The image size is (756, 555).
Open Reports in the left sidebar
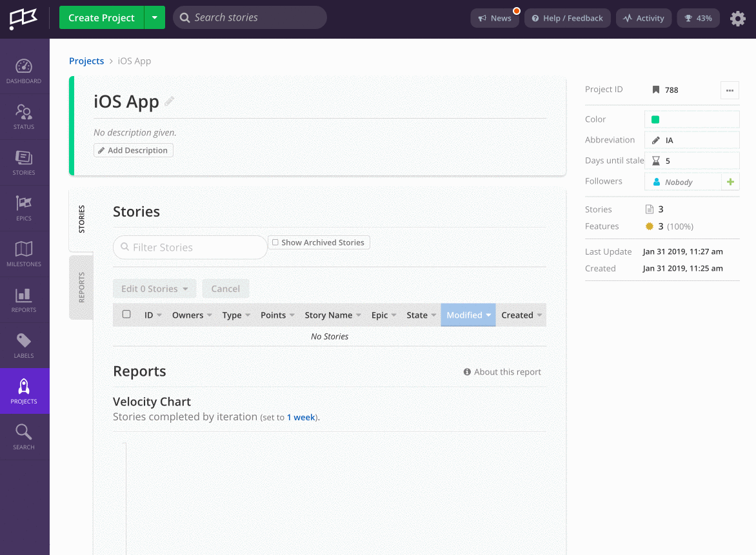tap(24, 300)
